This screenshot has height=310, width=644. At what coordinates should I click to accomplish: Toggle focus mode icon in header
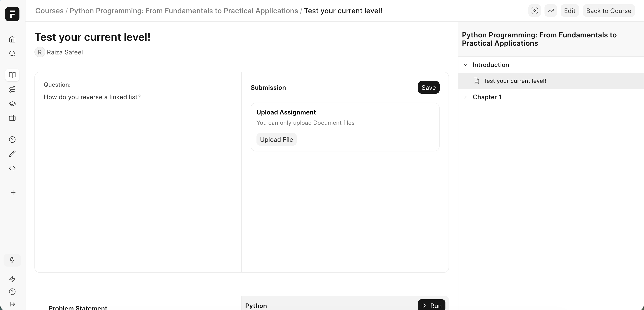(534, 11)
